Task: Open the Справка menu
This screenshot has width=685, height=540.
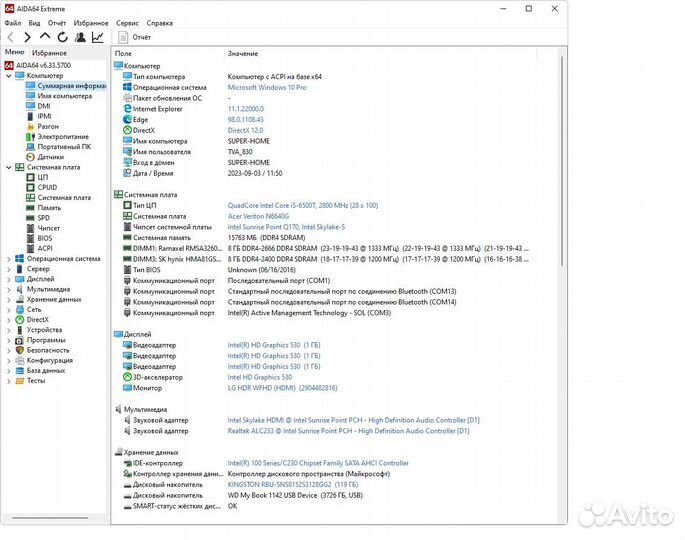Action: (159, 23)
